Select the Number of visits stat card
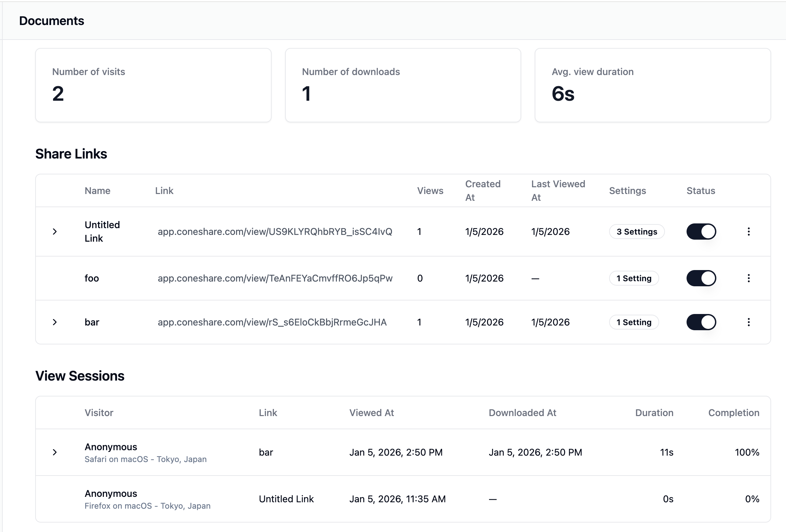The width and height of the screenshot is (786, 532). tap(153, 85)
